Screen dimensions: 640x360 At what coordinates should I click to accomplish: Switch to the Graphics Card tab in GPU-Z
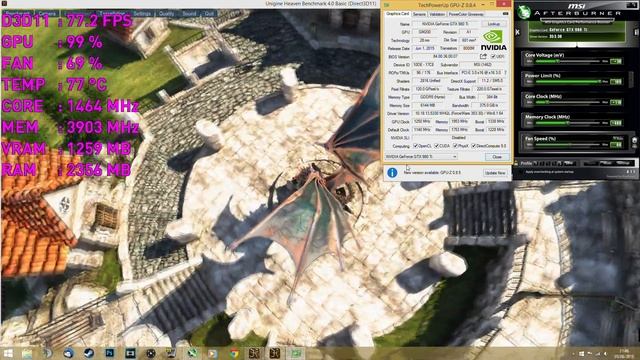398,14
